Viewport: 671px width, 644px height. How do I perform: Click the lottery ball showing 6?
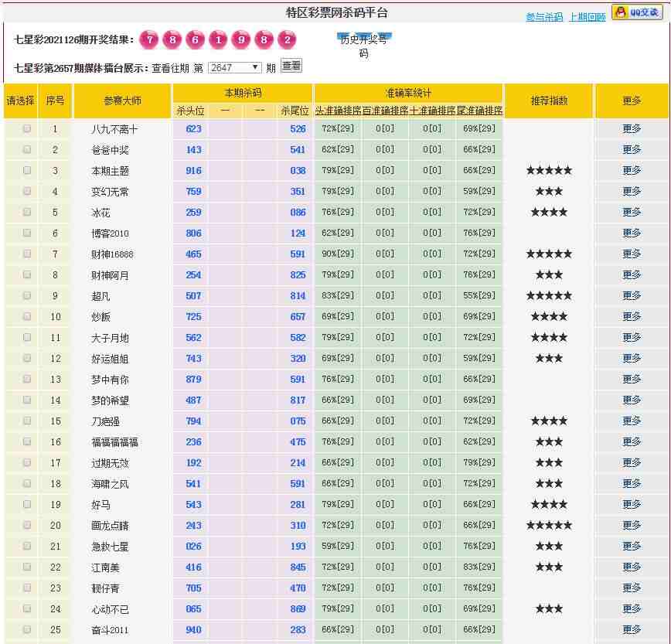[x=196, y=40]
